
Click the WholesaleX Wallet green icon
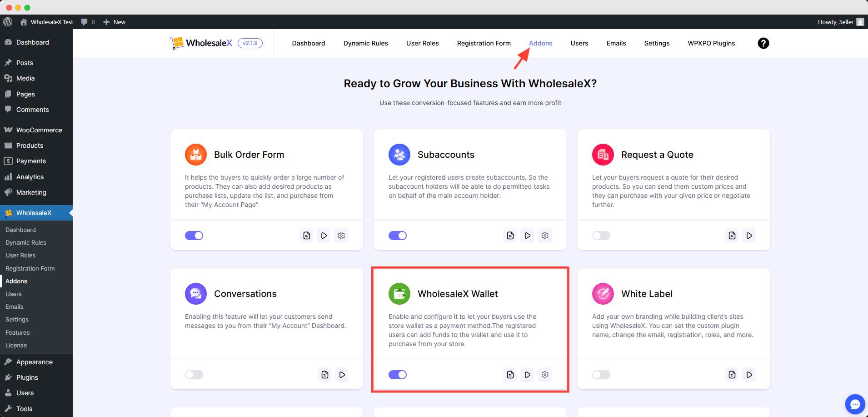[x=399, y=294]
